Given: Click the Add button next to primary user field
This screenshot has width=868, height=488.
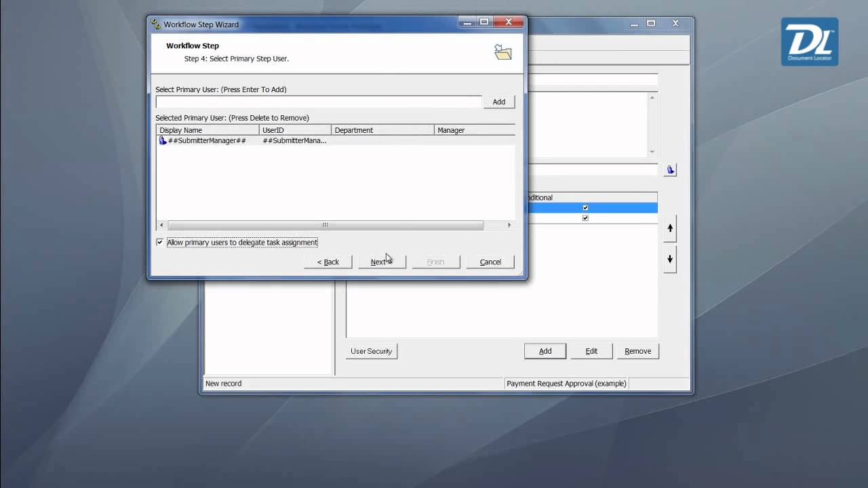Looking at the screenshot, I should coord(499,102).
